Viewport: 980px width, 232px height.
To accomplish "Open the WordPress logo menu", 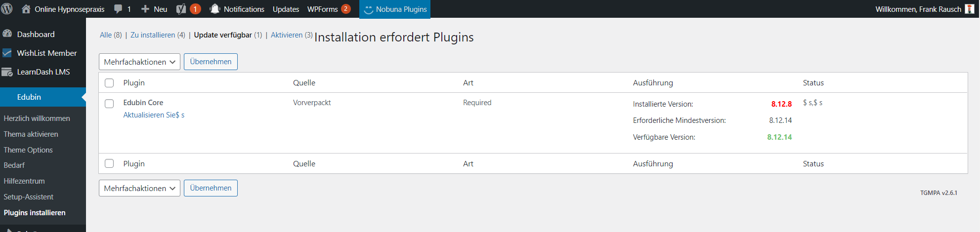I will tap(7, 9).
